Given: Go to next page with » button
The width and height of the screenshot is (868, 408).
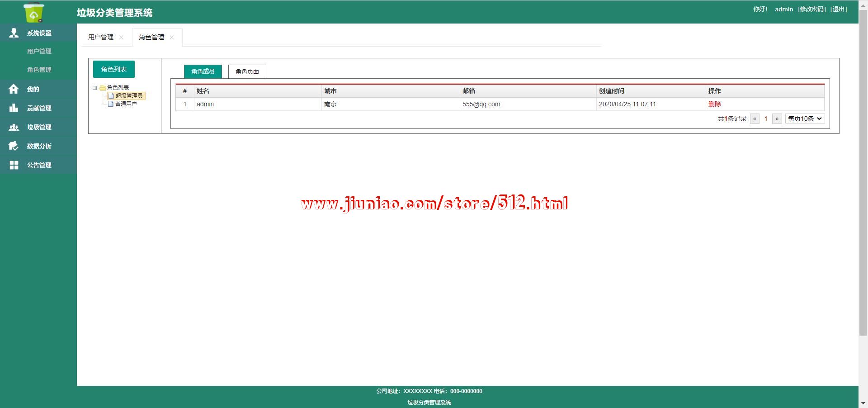Looking at the screenshot, I should (777, 119).
